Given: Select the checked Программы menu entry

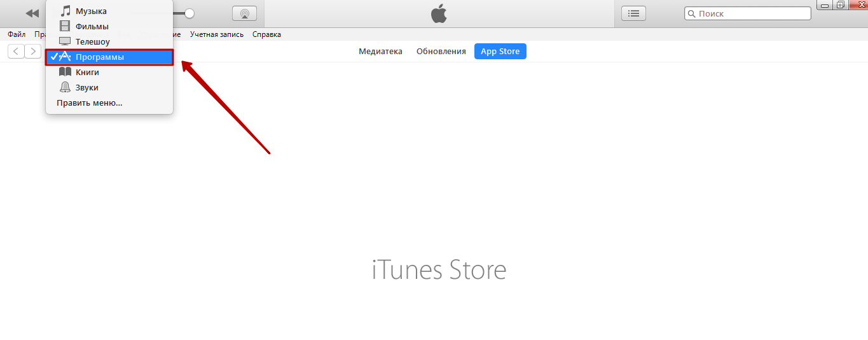Looking at the screenshot, I should click(x=109, y=57).
